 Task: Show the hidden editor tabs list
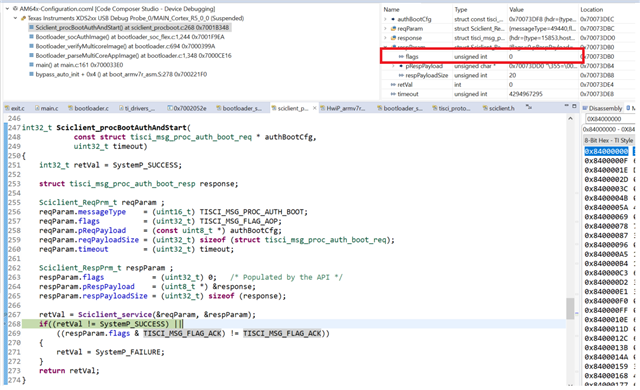point(529,107)
